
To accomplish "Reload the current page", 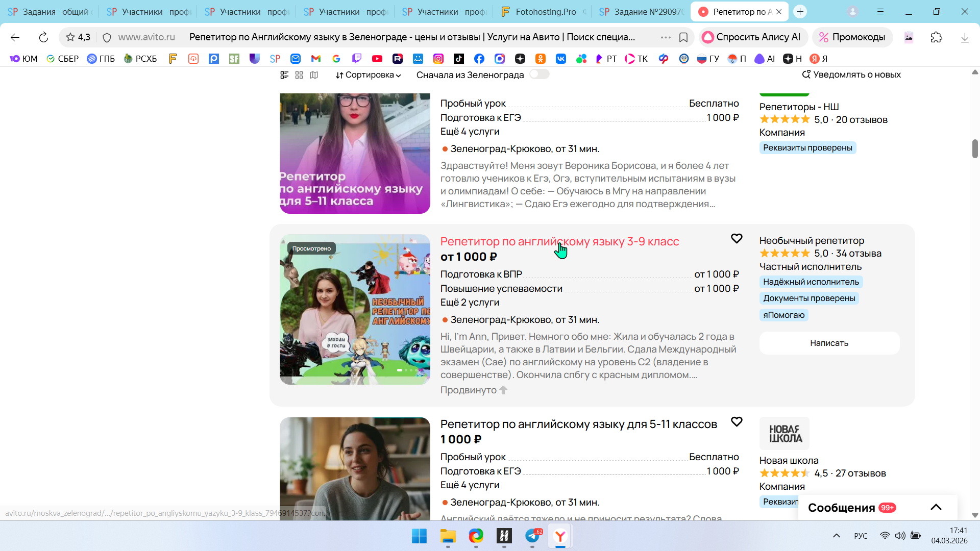I will coord(43,37).
